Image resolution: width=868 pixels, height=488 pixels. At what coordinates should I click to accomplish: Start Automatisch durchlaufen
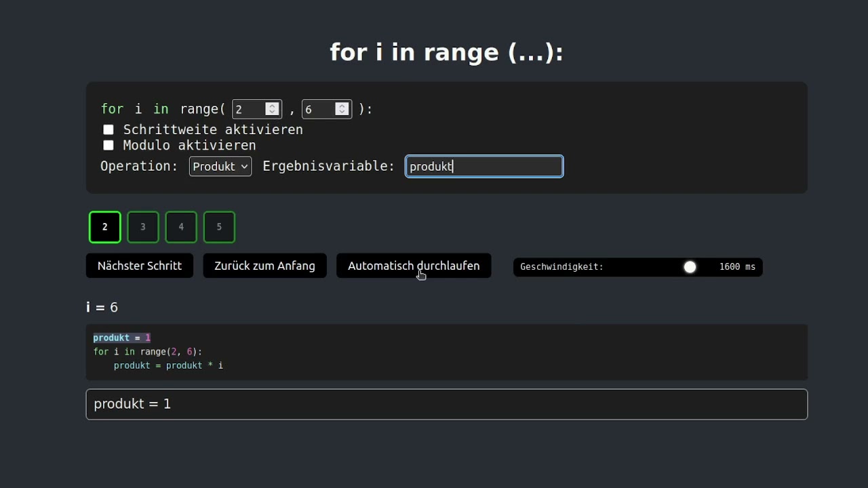click(x=414, y=266)
